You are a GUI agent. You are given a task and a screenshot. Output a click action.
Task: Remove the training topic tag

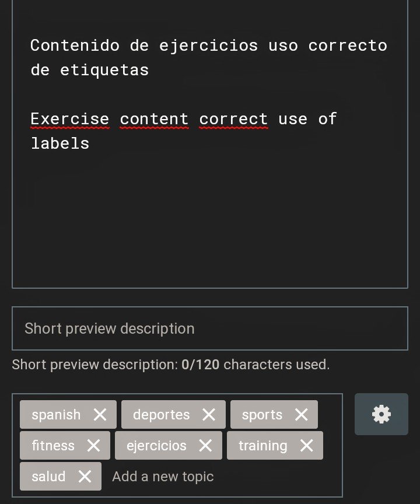pyautogui.click(x=307, y=446)
